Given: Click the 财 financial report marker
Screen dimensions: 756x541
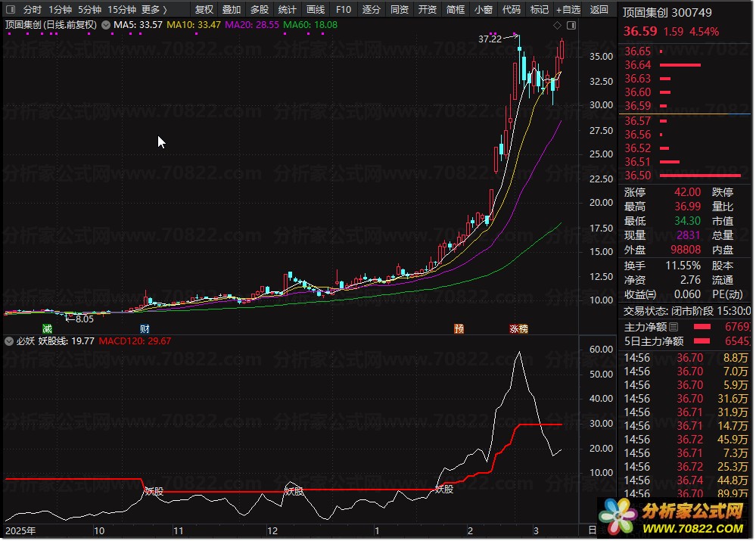Looking at the screenshot, I should pos(145,329).
